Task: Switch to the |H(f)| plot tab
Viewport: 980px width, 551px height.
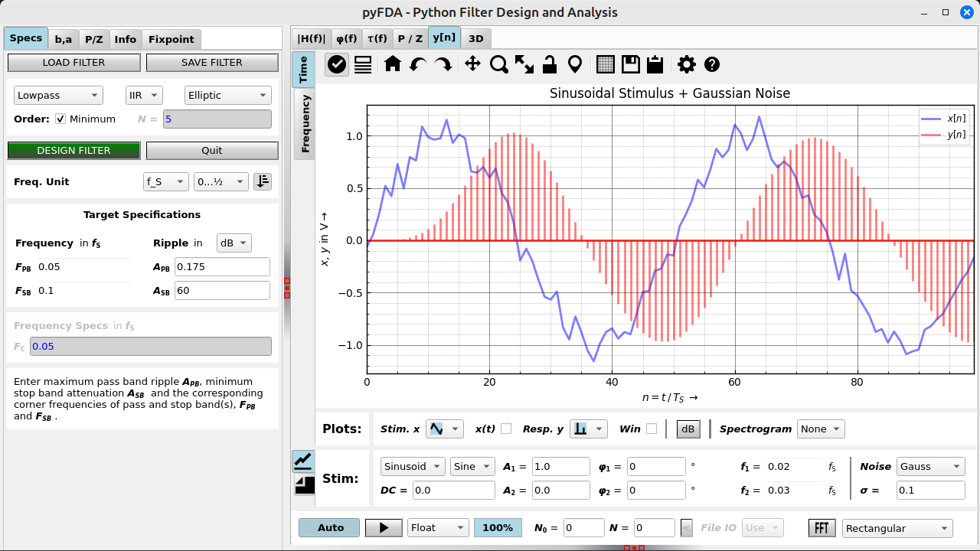Action: [312, 38]
